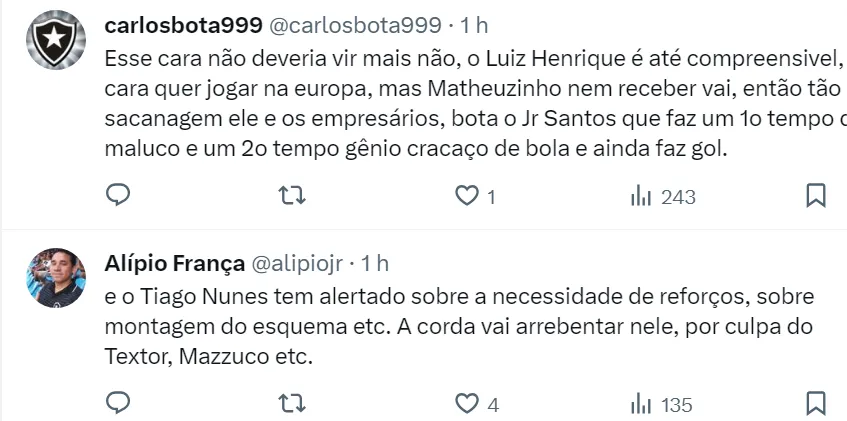Open the carlosbota999 display name link
The height and width of the screenshot is (421, 847).
coord(183,23)
